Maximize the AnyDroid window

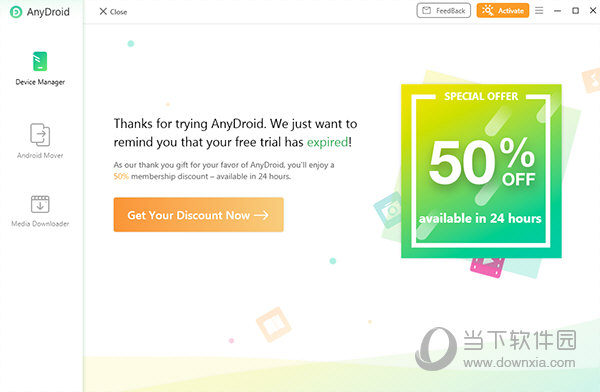click(576, 11)
